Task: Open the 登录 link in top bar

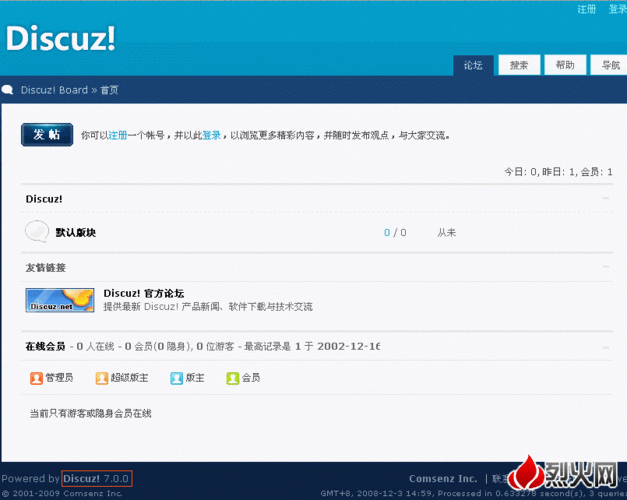Action: click(617, 9)
